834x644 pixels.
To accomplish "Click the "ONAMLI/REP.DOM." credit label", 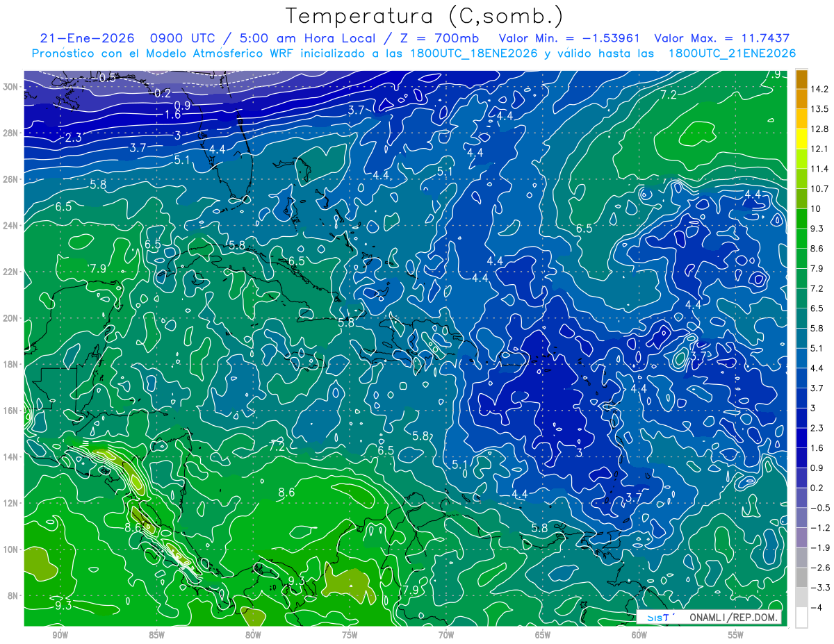I will click(x=735, y=617).
